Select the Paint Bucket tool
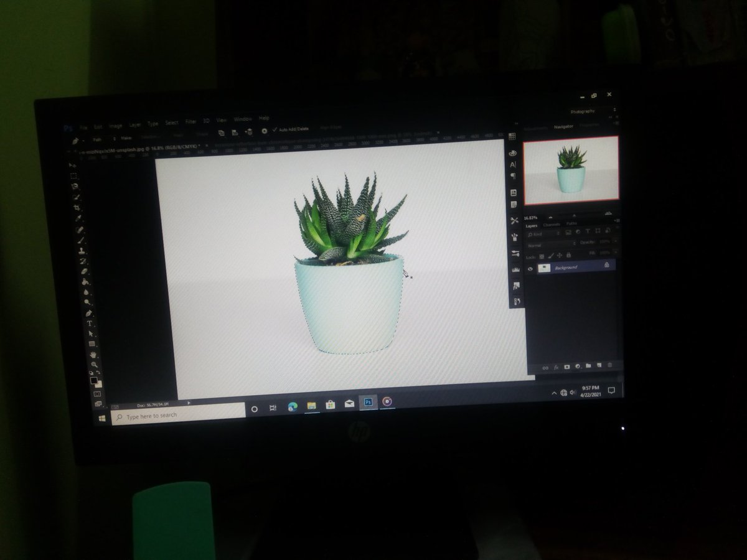Viewport: 747px width, 560px height. pyautogui.click(x=85, y=282)
